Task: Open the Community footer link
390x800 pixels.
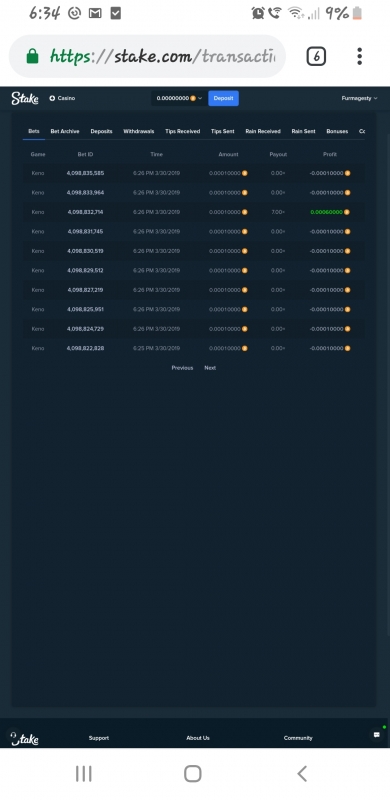Action: pos(298,738)
